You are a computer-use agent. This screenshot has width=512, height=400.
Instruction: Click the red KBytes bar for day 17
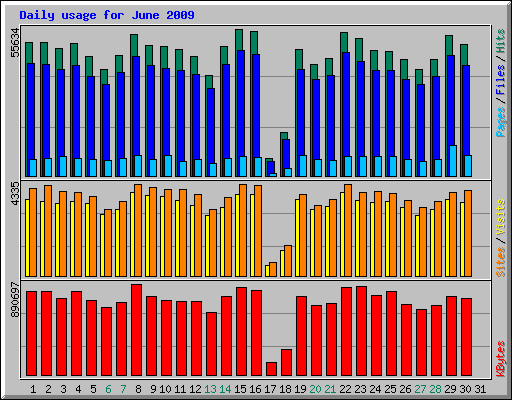coord(271,369)
